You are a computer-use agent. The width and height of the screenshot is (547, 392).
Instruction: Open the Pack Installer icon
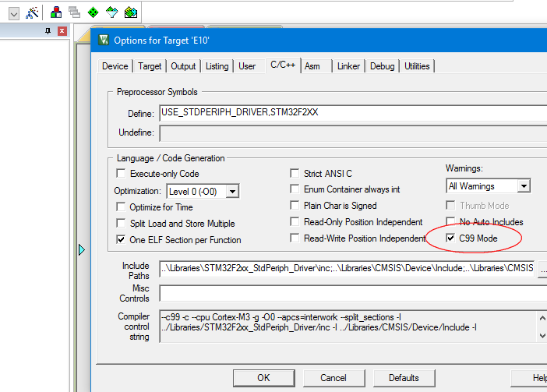[x=131, y=12]
